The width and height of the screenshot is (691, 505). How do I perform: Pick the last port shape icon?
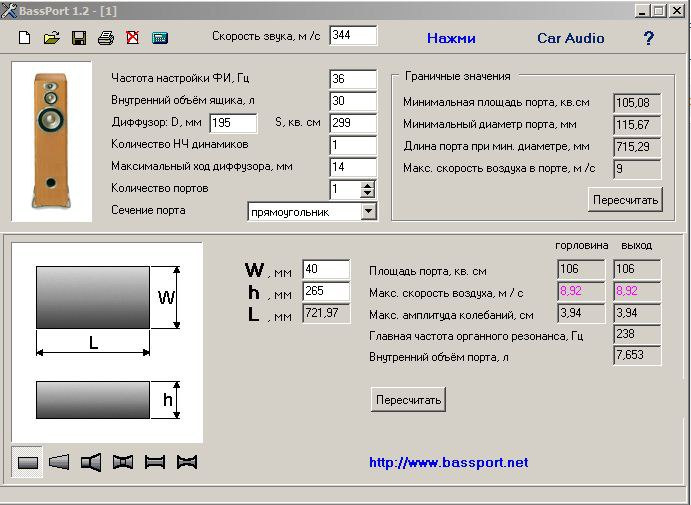[x=186, y=462]
